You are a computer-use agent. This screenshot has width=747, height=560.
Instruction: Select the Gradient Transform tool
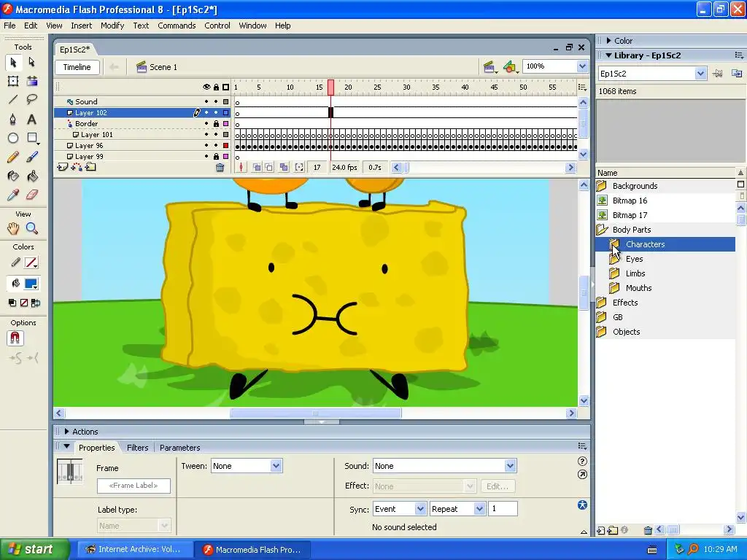click(32, 81)
